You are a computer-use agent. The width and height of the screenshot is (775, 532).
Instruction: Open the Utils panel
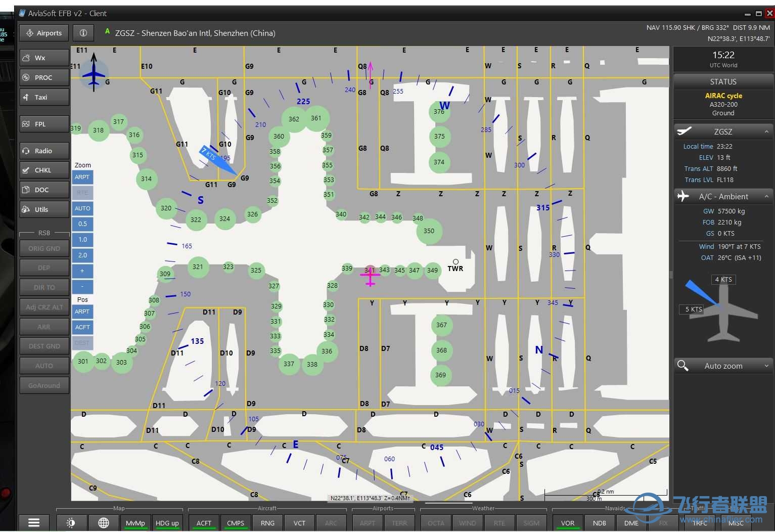(x=44, y=209)
